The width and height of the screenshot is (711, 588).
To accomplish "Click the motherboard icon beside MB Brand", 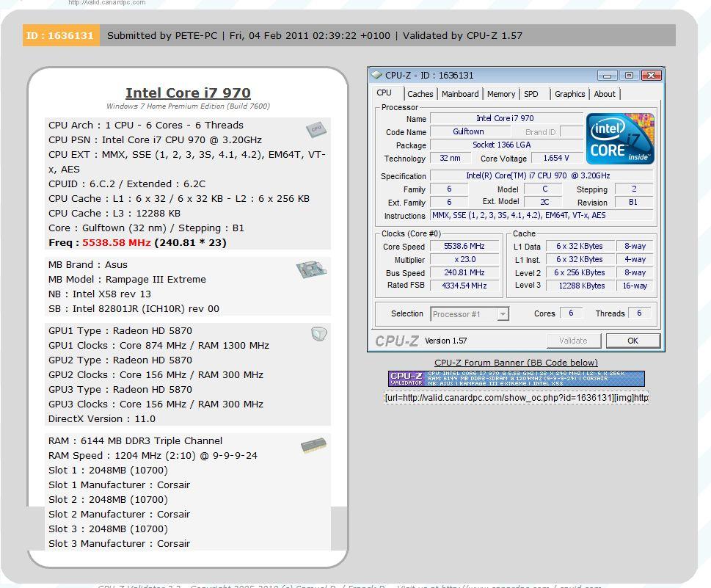I will pyautogui.click(x=311, y=269).
